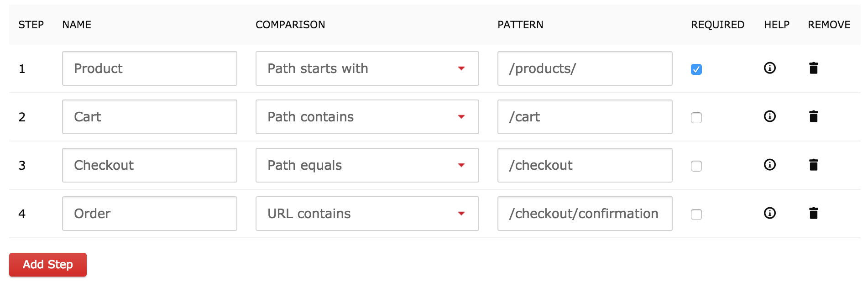Delete the Cart step
Viewport: 868px width, 293px height.
(x=814, y=117)
